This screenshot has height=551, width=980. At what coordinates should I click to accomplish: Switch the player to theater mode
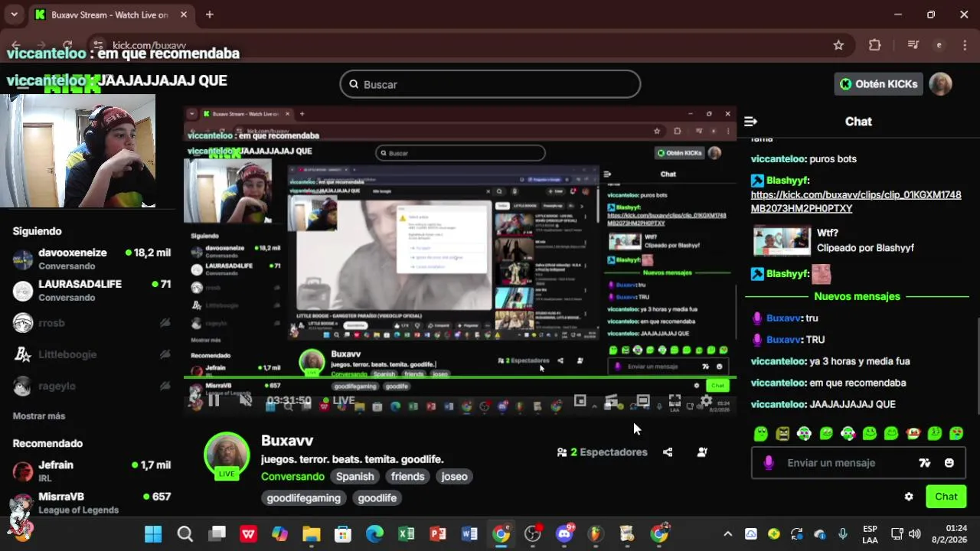(x=643, y=400)
